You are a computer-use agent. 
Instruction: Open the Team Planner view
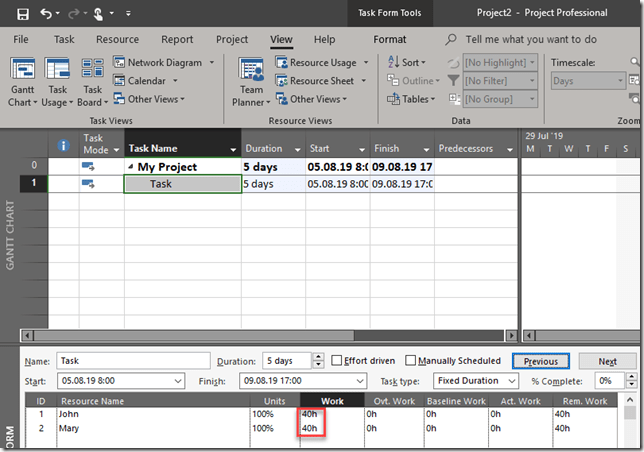click(252, 70)
